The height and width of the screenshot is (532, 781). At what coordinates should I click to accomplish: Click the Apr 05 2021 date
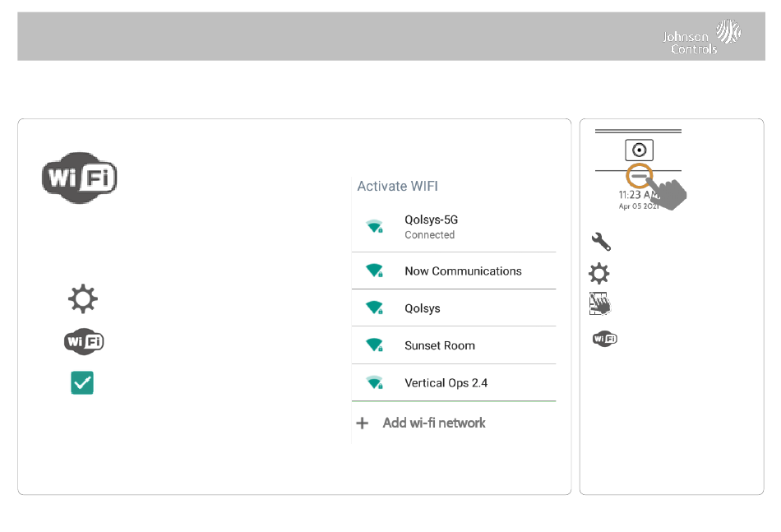[639, 206]
